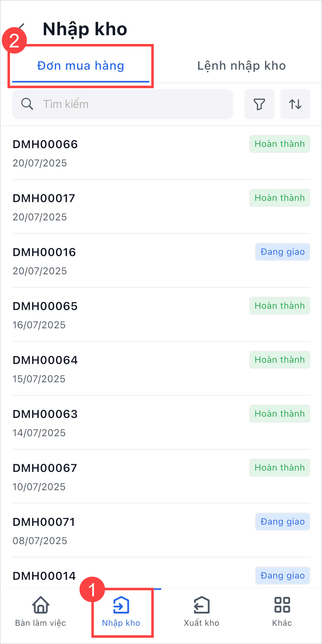Switch to the Đơn mua hàng tab
The width and height of the screenshot is (322, 644).
pyautogui.click(x=80, y=66)
